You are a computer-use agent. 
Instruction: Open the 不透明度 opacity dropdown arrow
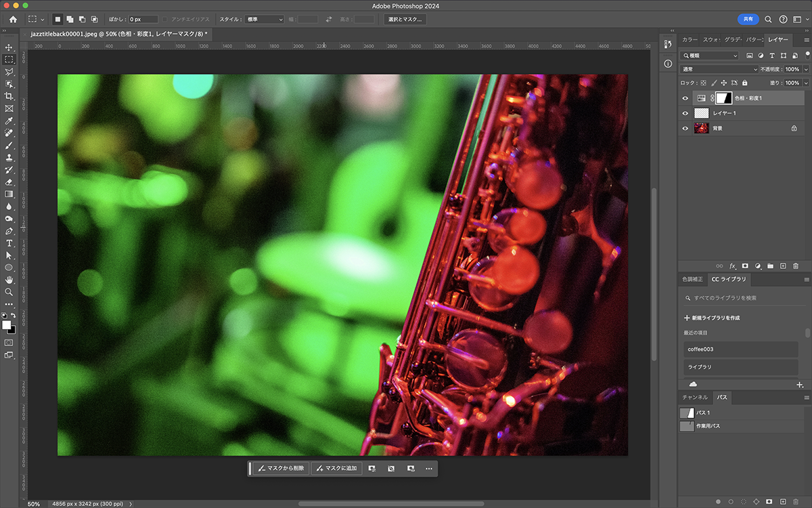tap(805, 69)
